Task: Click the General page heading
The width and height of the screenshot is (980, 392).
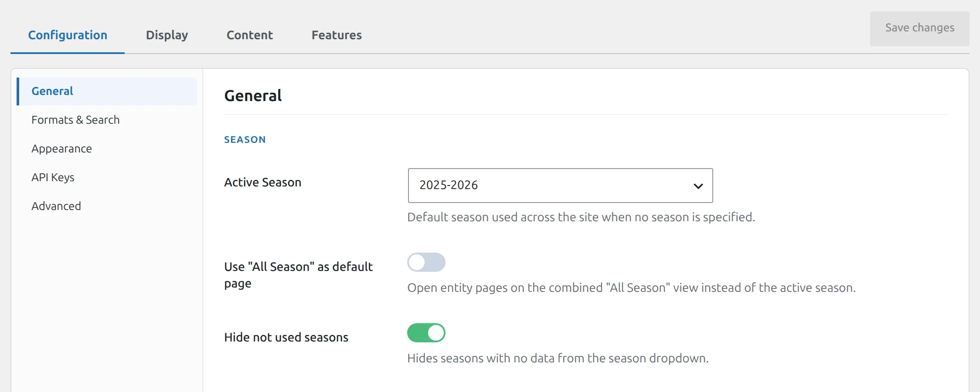Action: (253, 96)
